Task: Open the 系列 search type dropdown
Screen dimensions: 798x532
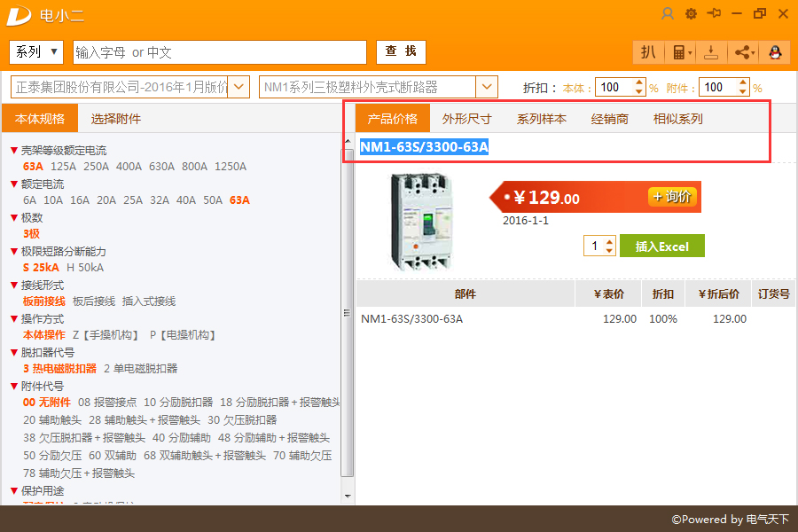Action: point(36,52)
